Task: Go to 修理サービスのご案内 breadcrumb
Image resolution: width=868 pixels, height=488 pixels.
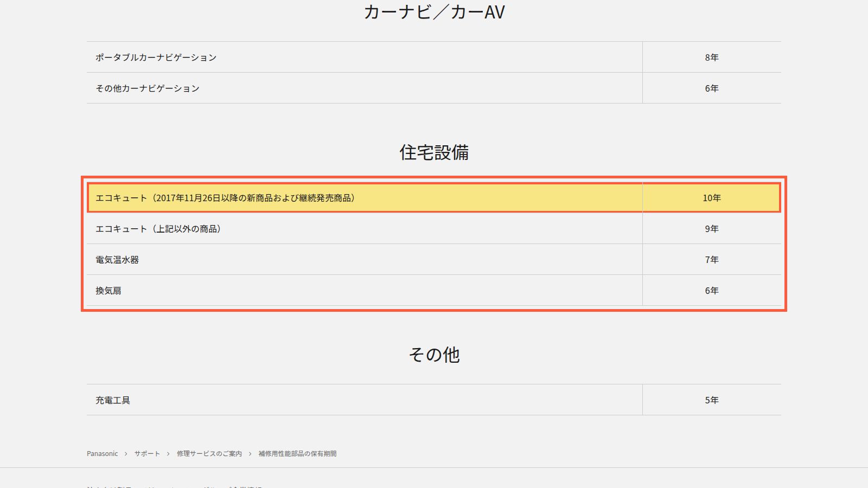Action: coord(209,453)
